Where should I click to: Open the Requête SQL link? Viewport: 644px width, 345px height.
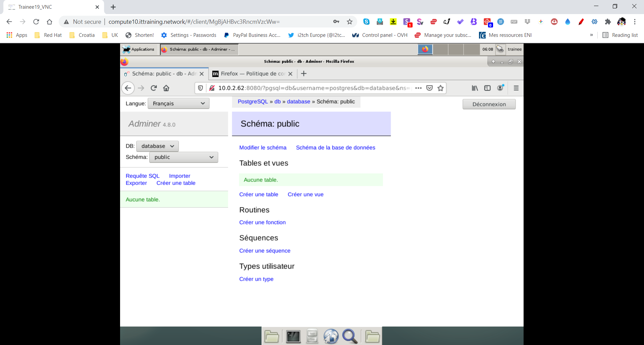(x=143, y=176)
